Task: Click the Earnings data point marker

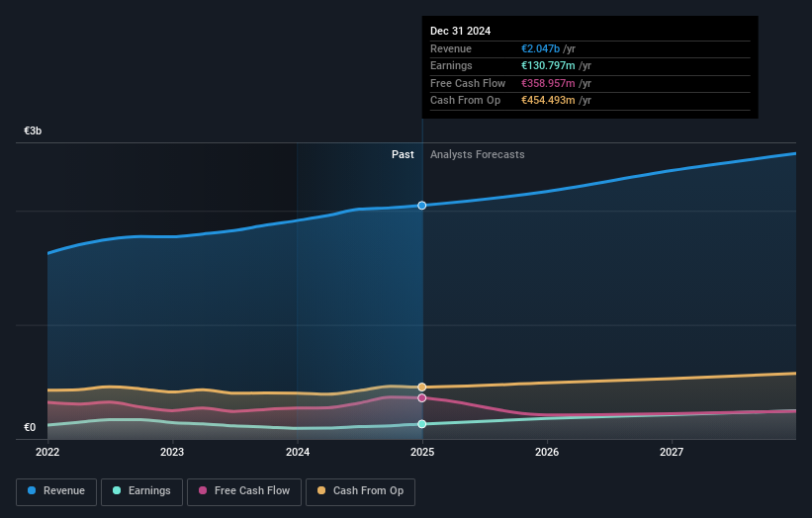Action: pos(422,424)
